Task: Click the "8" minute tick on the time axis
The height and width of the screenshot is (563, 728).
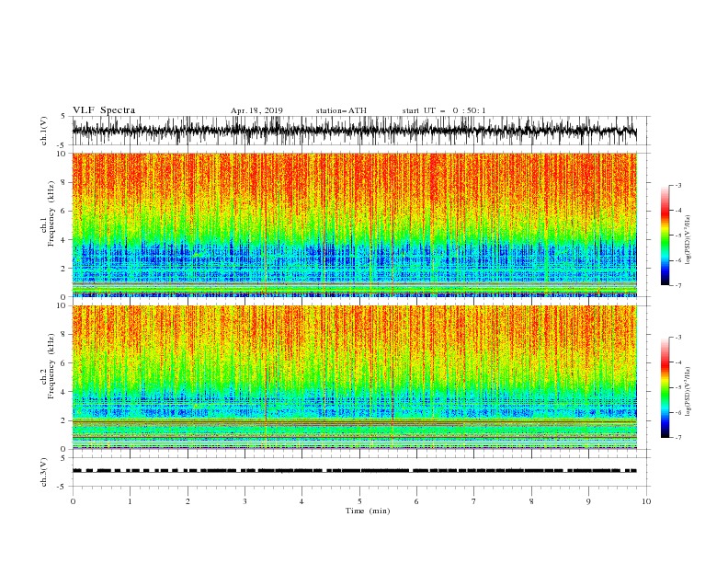Action: click(531, 501)
